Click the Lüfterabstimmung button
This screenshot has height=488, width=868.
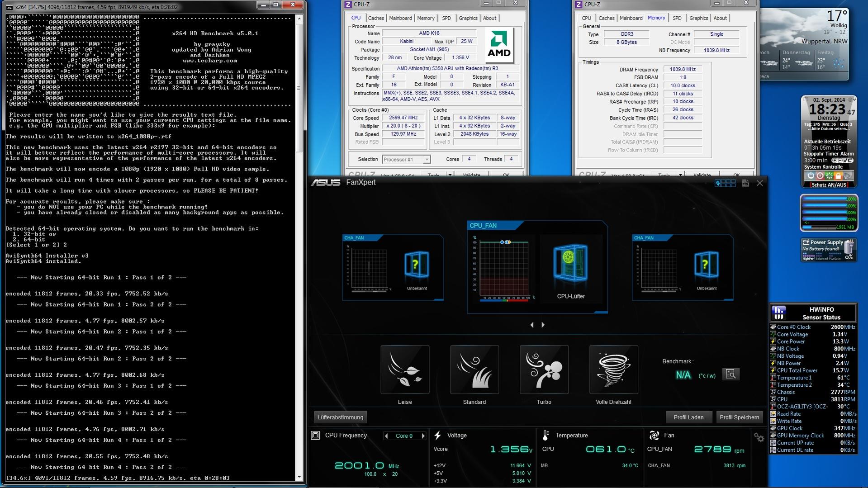pos(340,417)
